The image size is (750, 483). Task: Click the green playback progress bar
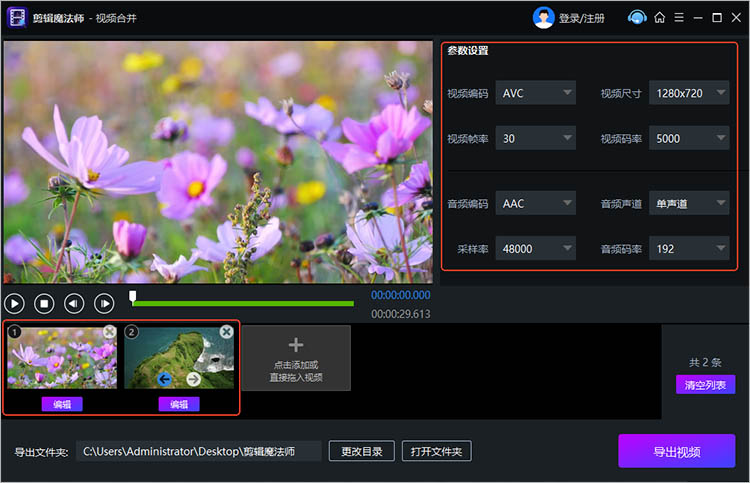point(243,303)
